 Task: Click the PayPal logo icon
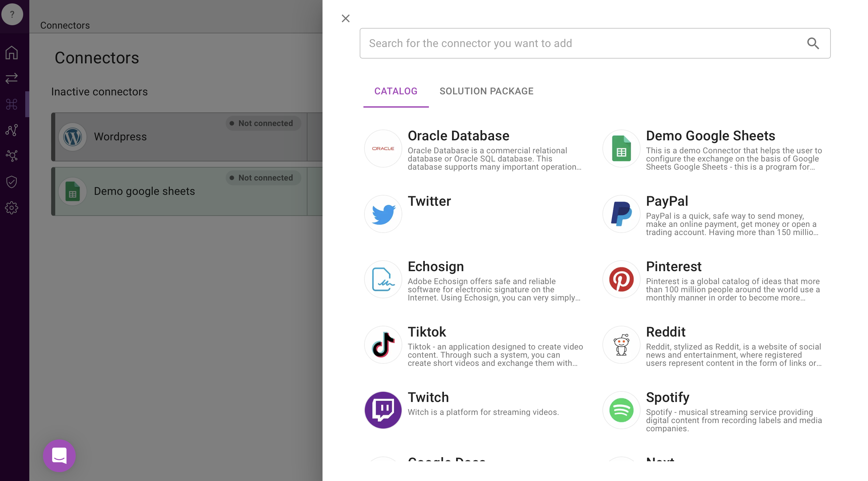pos(622,214)
